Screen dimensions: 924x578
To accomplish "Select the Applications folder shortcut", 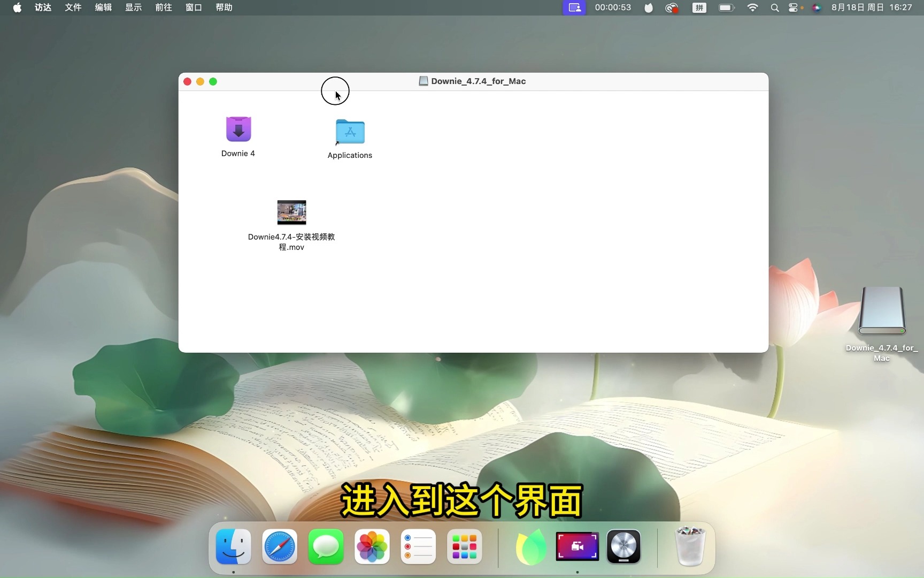I will coord(350,132).
